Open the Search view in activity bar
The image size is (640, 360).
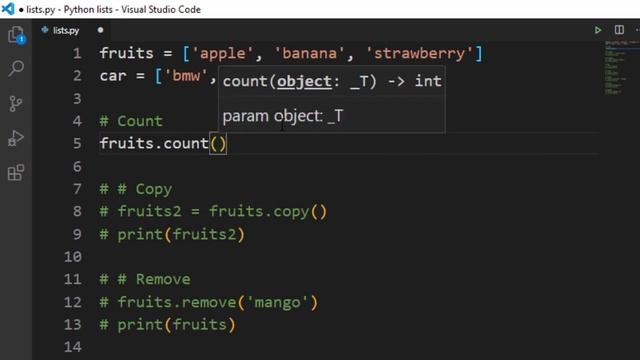coord(16,68)
